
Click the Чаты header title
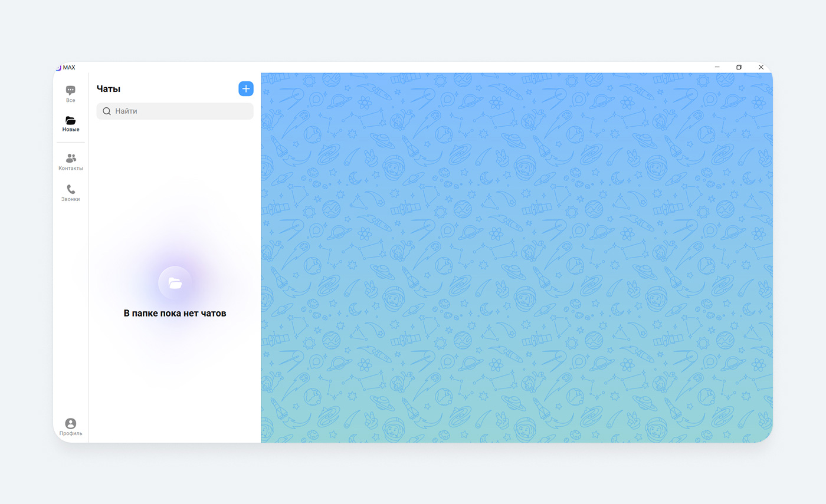109,89
